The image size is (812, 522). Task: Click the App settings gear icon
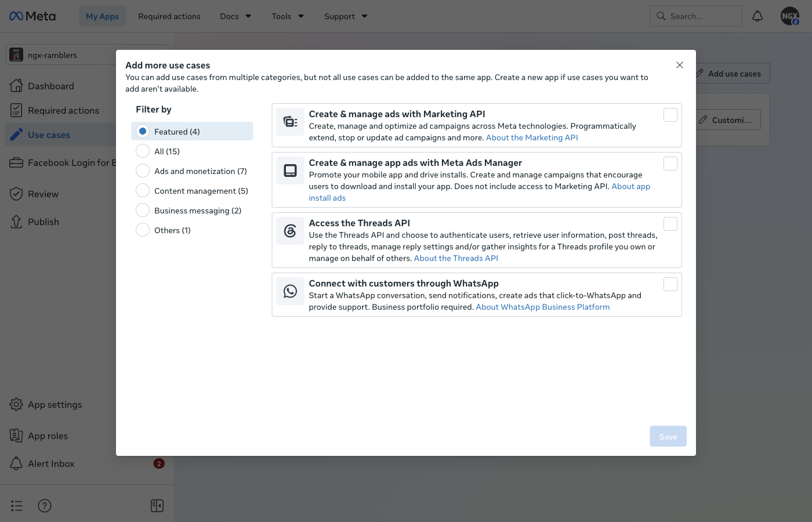pos(16,404)
